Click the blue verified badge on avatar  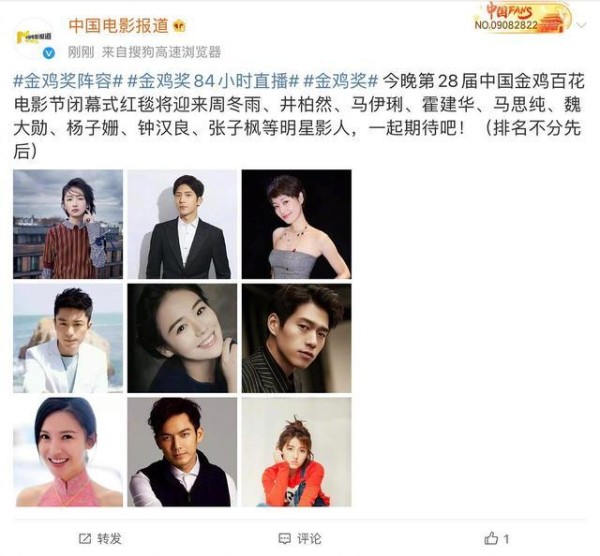[49, 53]
